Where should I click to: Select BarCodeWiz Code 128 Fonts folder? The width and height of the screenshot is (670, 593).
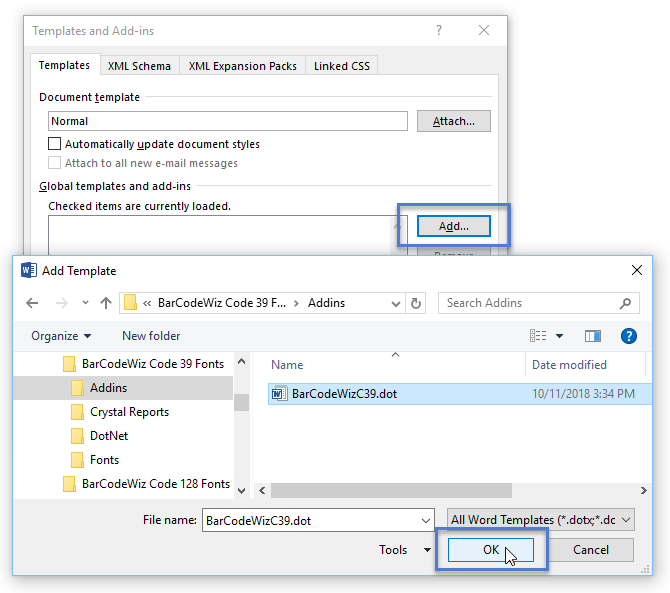[156, 484]
